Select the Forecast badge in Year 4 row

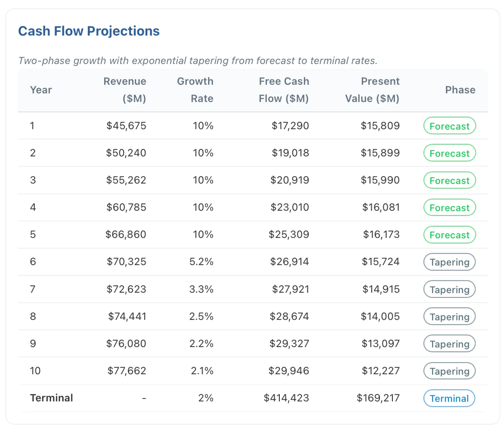pos(450,208)
